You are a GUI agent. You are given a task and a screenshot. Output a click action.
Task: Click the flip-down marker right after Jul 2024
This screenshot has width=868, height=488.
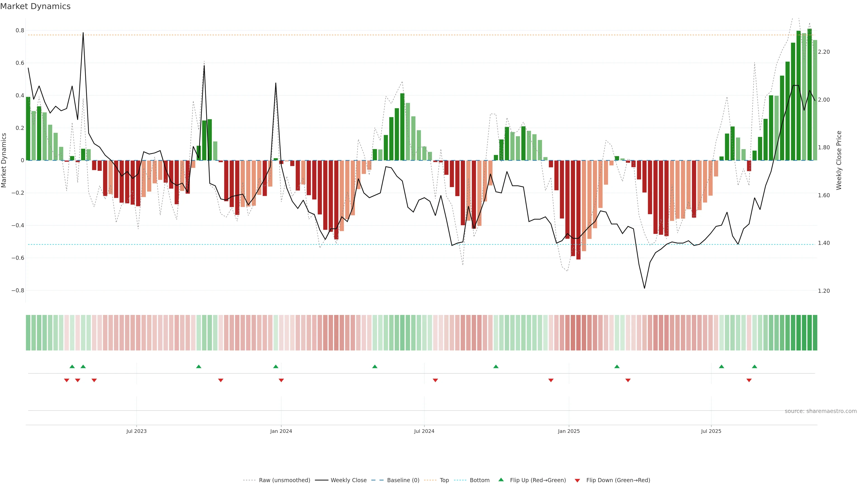point(435,380)
